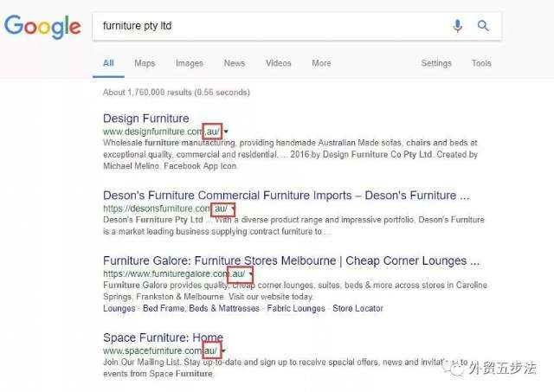The width and height of the screenshot is (554, 392).
Task: Open the Design Furniture result title
Action: 146,119
